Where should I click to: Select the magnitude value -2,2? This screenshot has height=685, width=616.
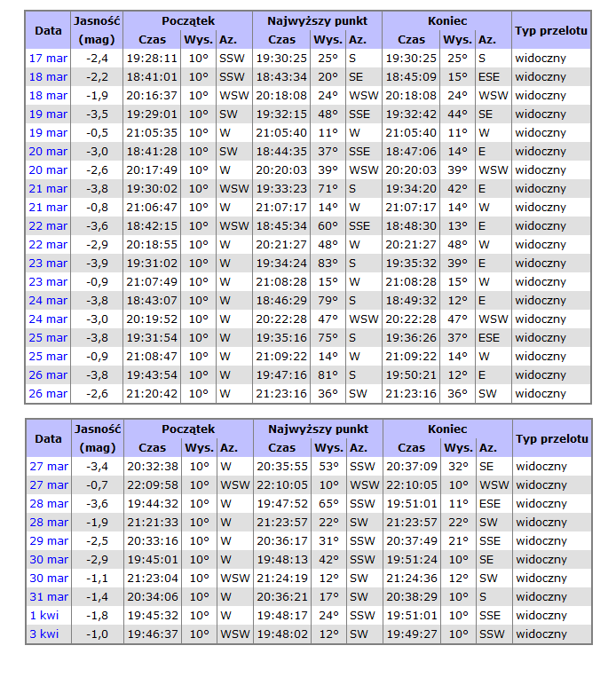97,77
